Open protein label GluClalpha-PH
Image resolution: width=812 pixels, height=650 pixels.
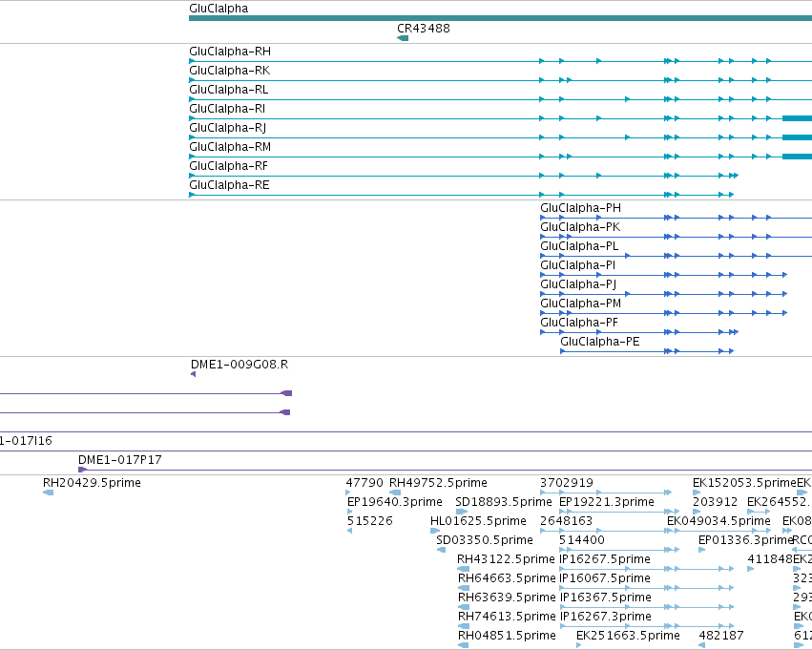[x=580, y=208]
